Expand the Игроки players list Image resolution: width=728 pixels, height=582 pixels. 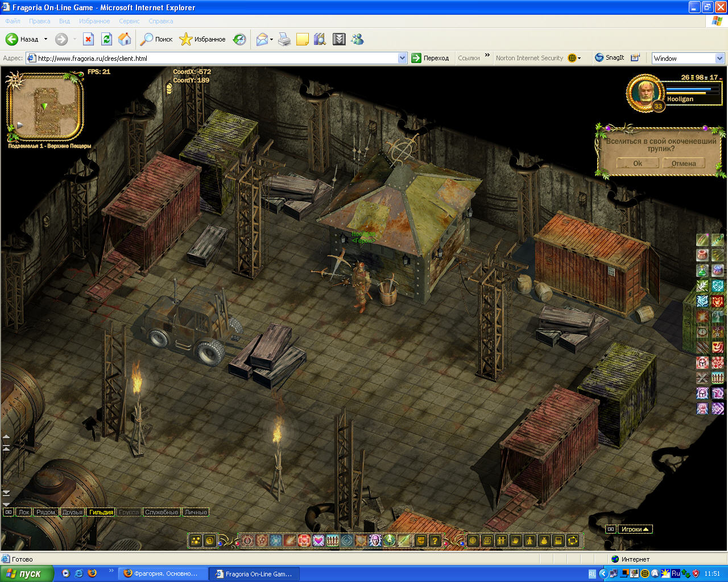tap(635, 529)
